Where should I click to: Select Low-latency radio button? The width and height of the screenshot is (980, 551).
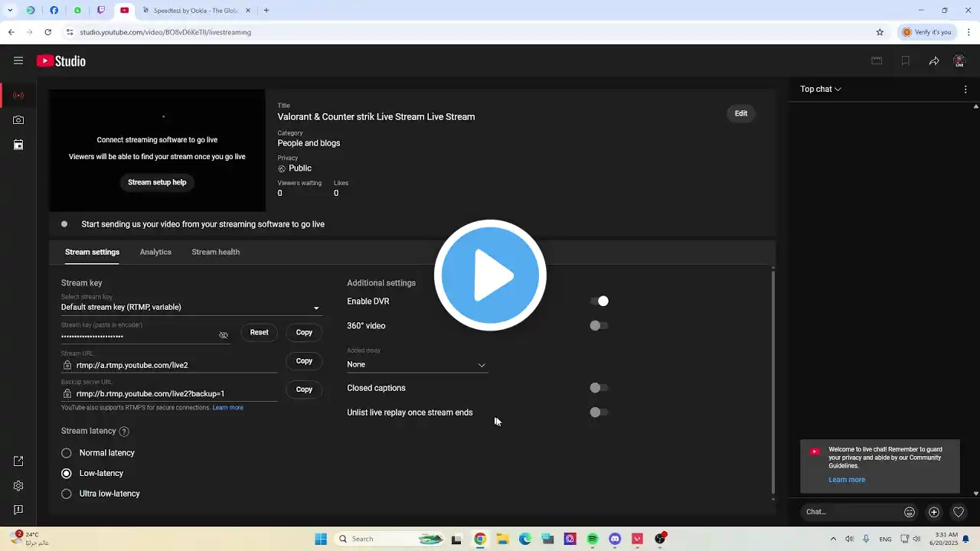click(x=67, y=474)
